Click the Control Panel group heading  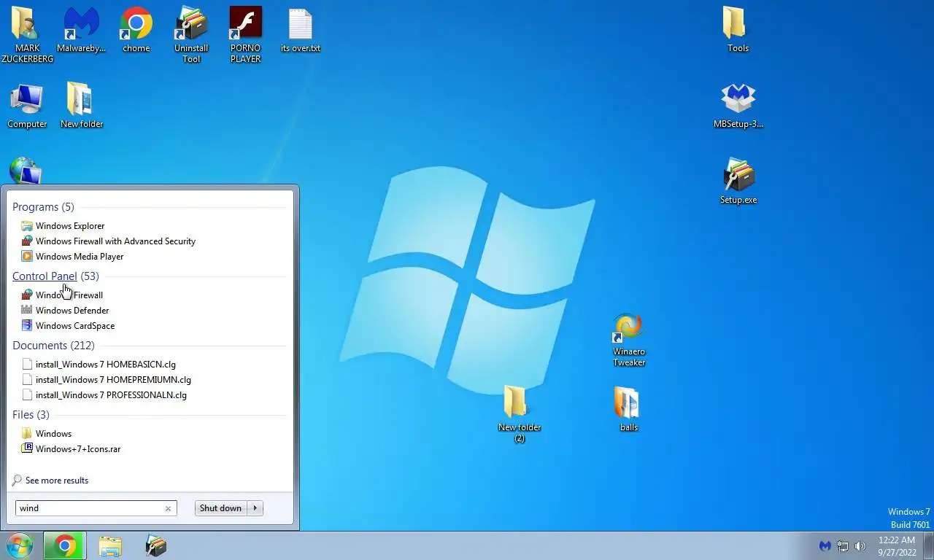click(45, 276)
